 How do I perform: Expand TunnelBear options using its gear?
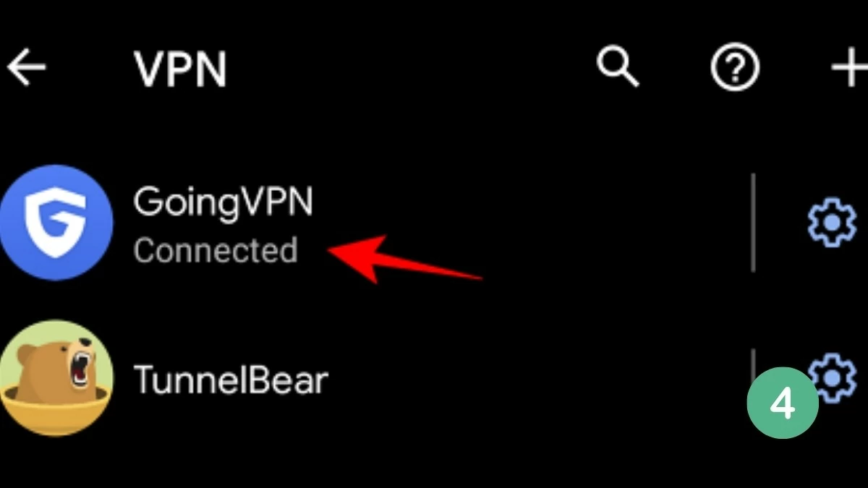(x=835, y=374)
